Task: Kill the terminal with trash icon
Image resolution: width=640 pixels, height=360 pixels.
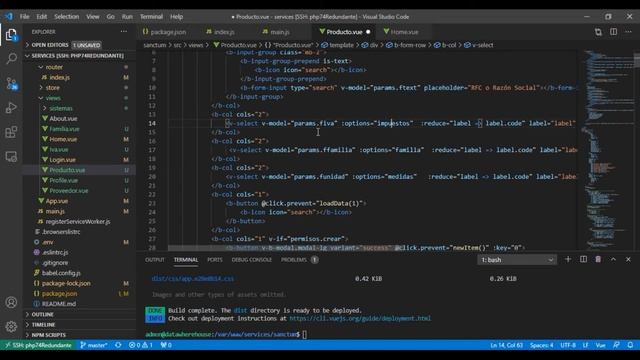Action: coord(598,260)
